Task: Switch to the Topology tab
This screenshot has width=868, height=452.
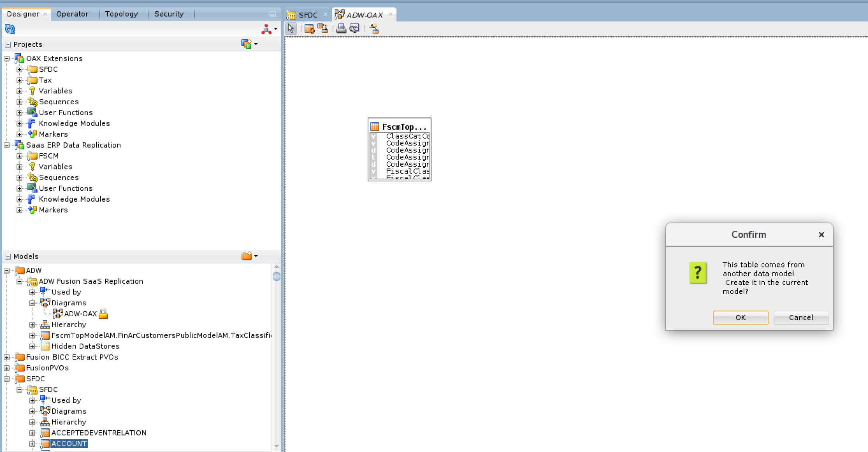Action: pos(121,14)
